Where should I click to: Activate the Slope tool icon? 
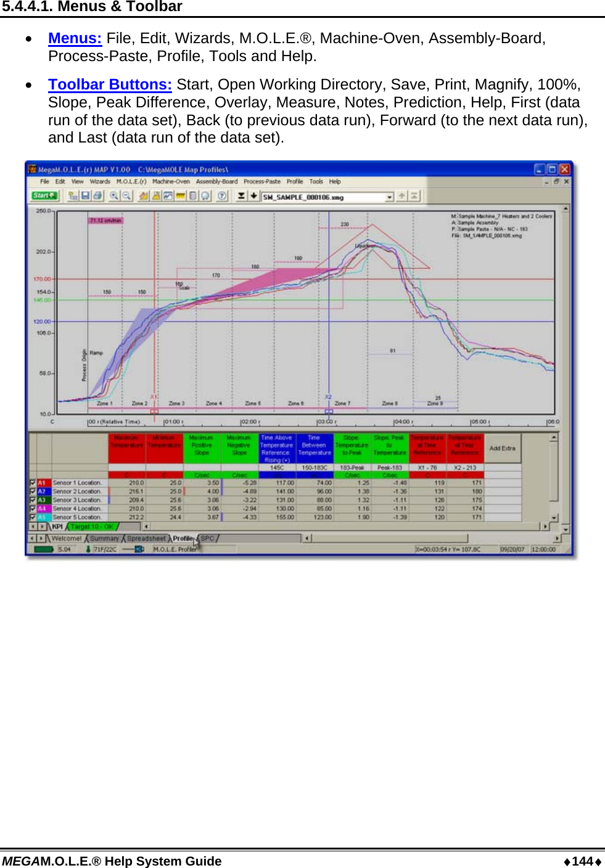(144, 196)
